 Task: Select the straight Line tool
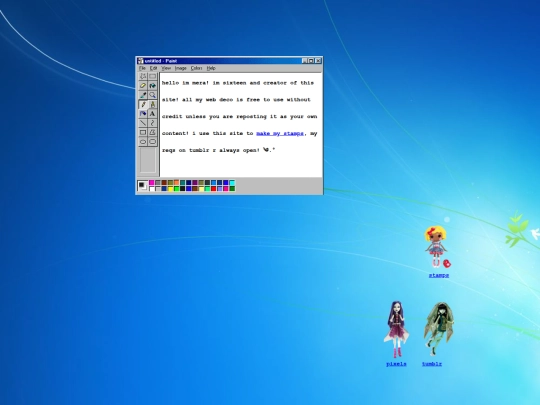click(143, 123)
